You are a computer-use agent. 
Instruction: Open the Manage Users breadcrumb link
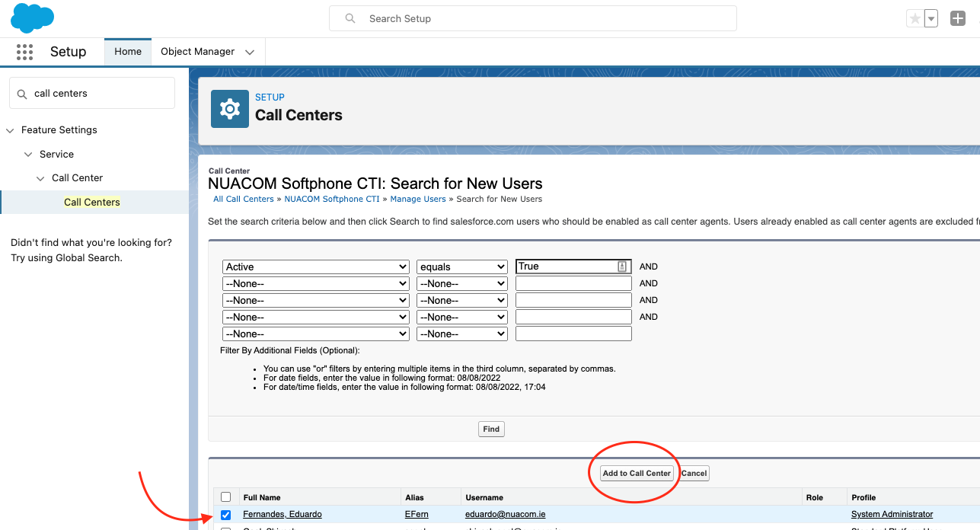[418, 200]
